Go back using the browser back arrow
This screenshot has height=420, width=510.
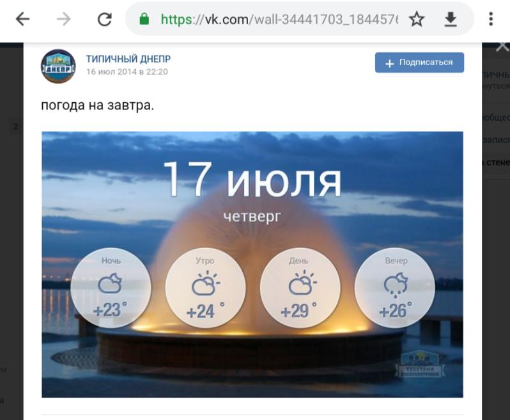[x=23, y=19]
